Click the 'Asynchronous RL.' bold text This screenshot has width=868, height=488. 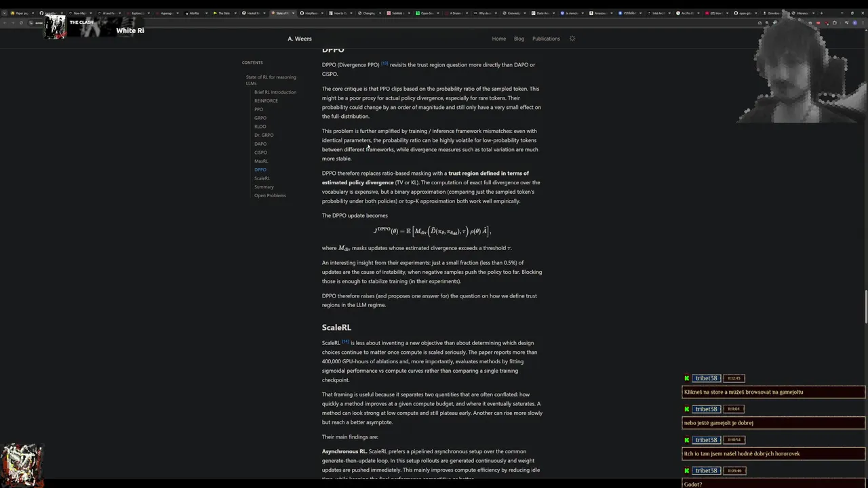pos(344,451)
